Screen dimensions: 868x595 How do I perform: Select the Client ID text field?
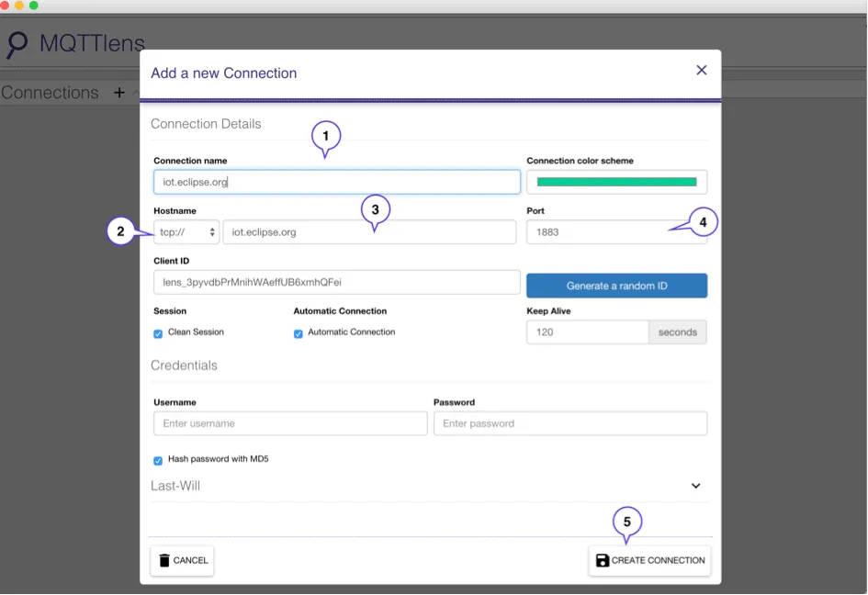336,282
